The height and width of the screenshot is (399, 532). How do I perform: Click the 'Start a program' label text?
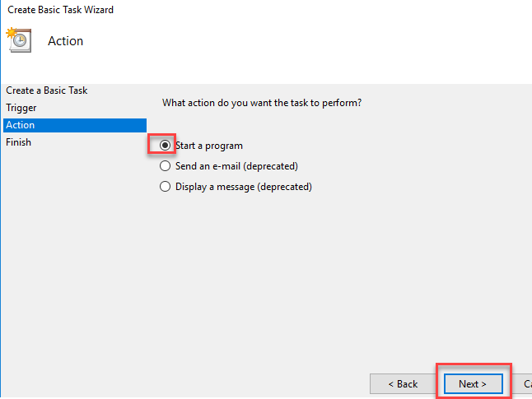pos(208,146)
